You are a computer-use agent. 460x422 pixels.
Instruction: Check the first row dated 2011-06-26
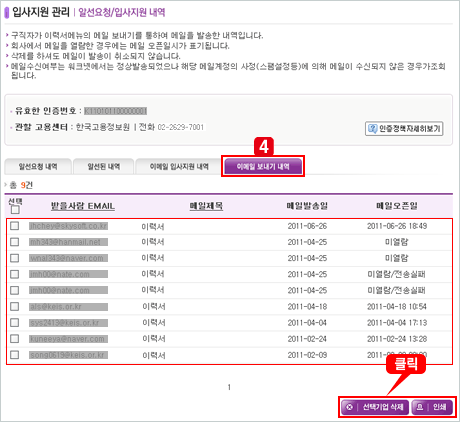pos(15,226)
